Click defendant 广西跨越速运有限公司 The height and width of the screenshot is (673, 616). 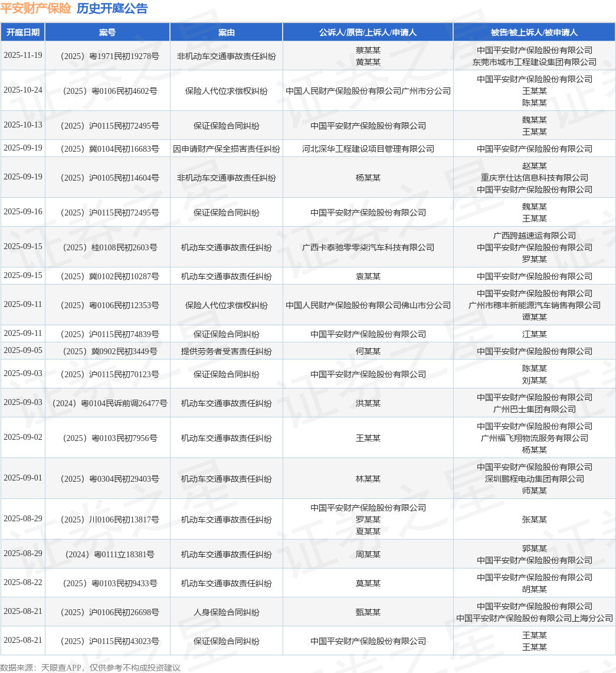[x=534, y=236]
